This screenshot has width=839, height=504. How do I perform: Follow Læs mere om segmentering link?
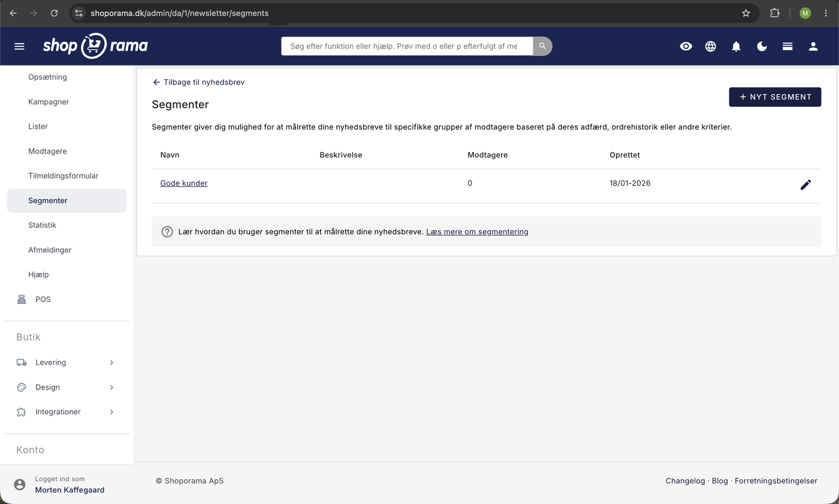click(x=477, y=231)
